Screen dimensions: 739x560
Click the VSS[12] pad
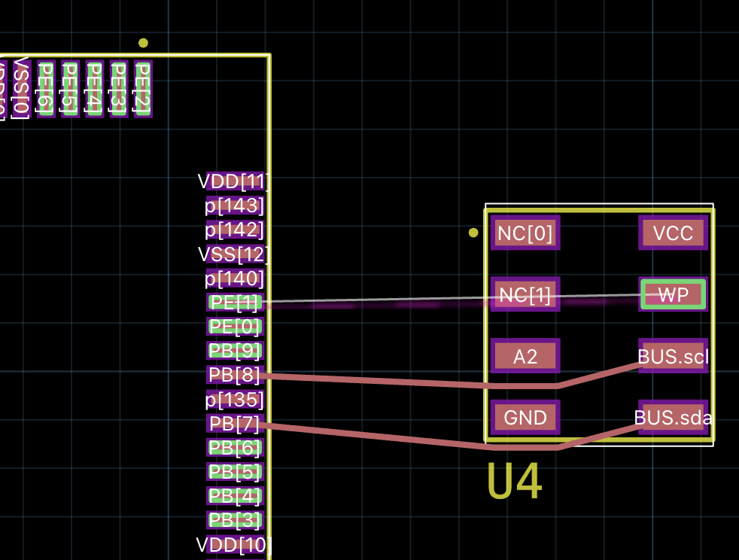234,254
